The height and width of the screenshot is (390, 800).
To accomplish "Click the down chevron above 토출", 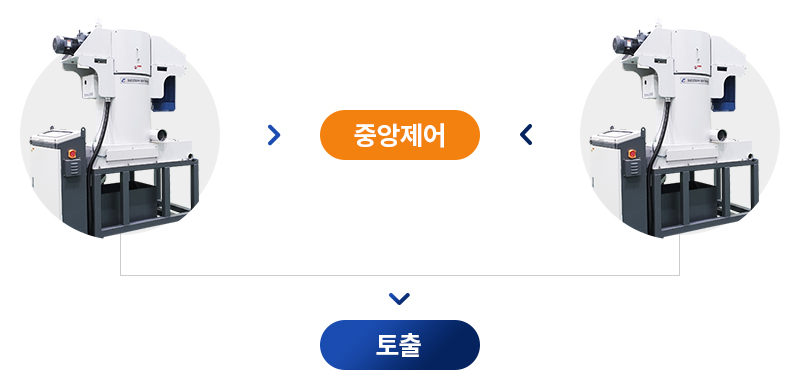I will click(x=399, y=299).
